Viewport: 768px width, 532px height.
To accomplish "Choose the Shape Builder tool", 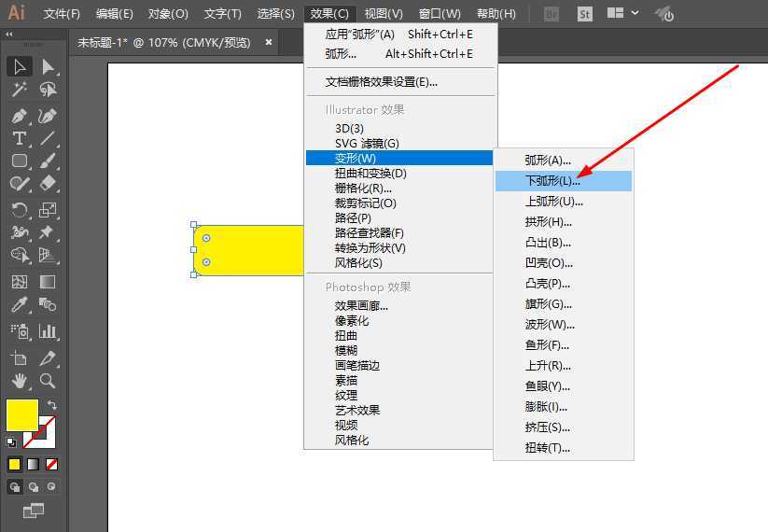I will tap(20, 255).
